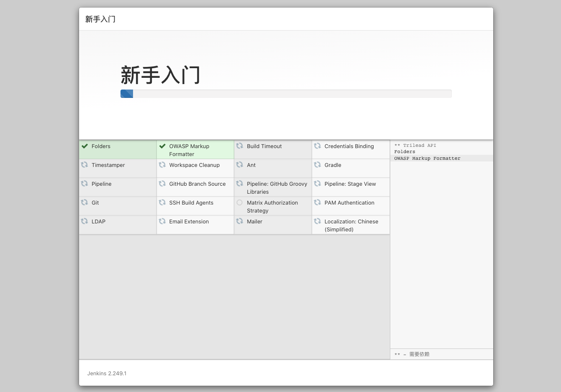Click the installation progress bar

pyautogui.click(x=286, y=93)
